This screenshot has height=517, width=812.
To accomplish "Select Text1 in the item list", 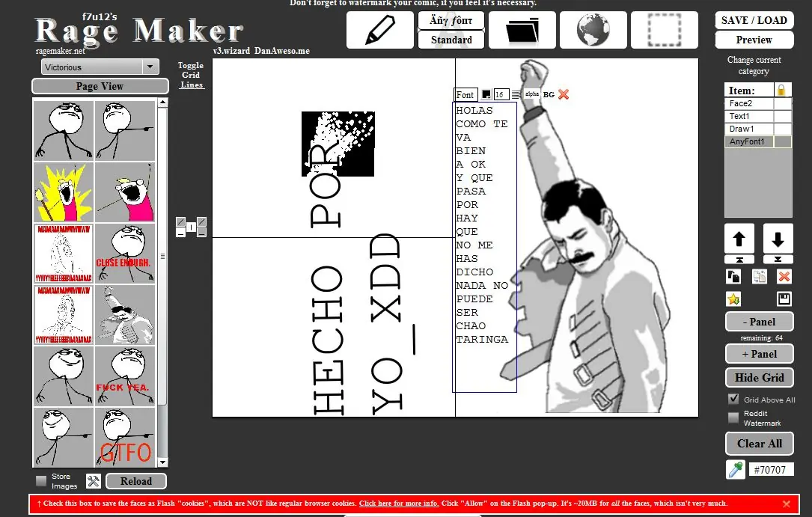I will (749, 117).
